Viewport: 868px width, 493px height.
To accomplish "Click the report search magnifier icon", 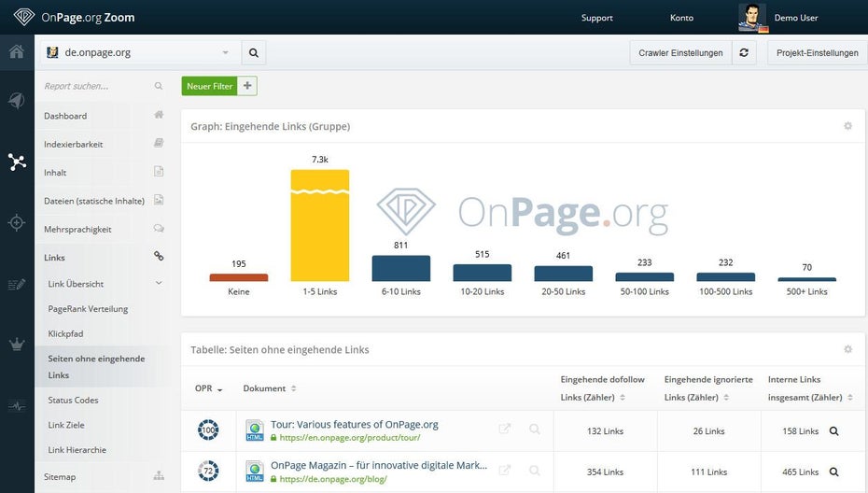I will 159,86.
